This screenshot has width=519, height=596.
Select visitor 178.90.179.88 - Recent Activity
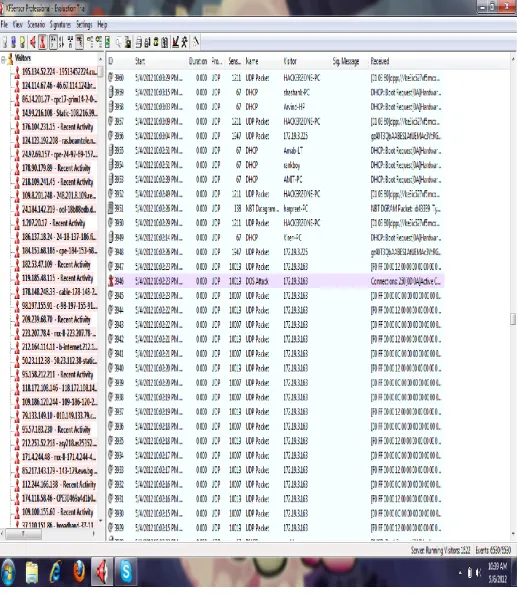click(x=56, y=168)
